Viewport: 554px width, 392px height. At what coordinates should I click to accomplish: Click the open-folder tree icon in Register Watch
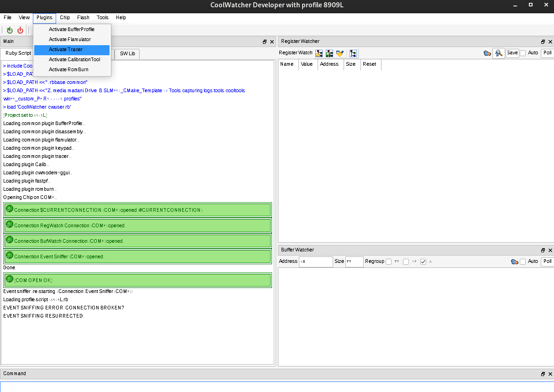[x=319, y=53]
